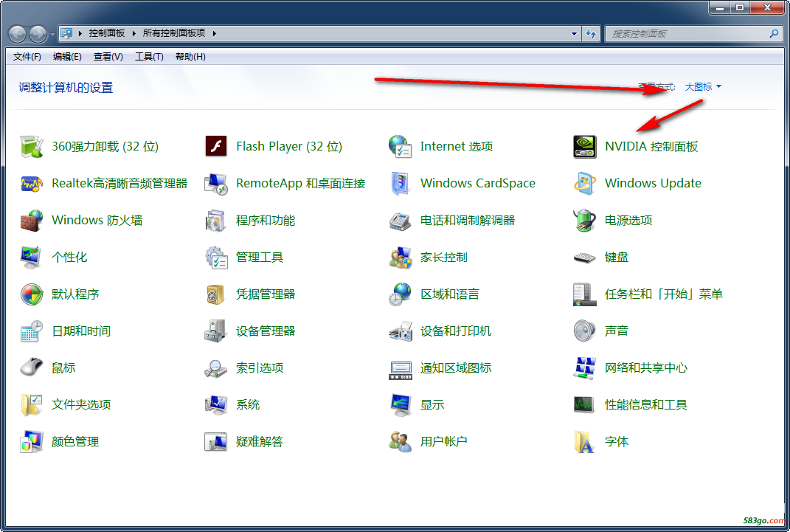Open the address bar history dropdown arrow
790x532 pixels.
click(575, 34)
